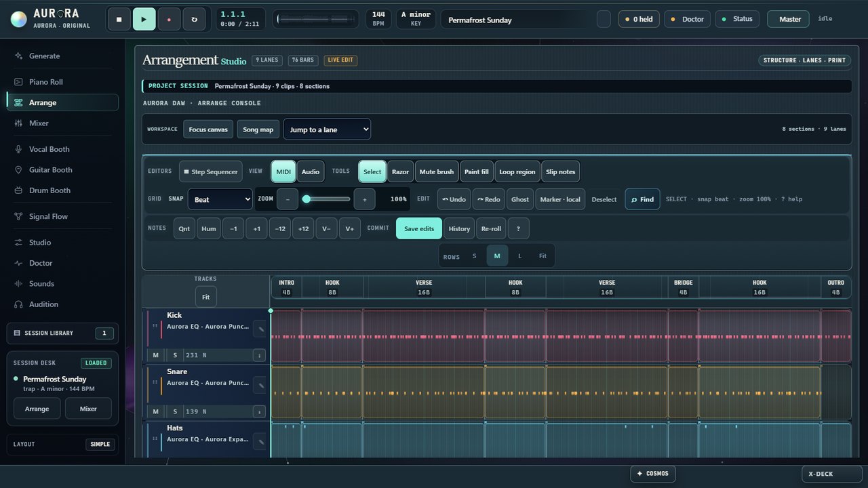
Task: Open the Audition page
Action: tap(62, 304)
